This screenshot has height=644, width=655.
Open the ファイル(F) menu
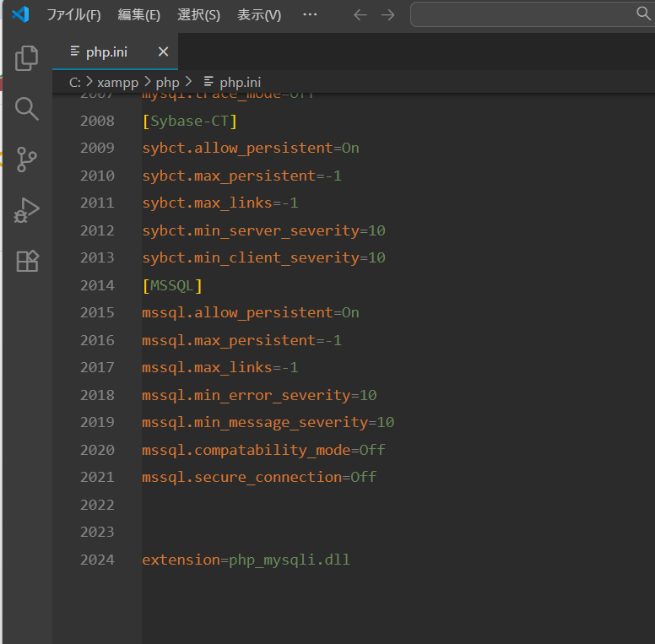pyautogui.click(x=73, y=15)
